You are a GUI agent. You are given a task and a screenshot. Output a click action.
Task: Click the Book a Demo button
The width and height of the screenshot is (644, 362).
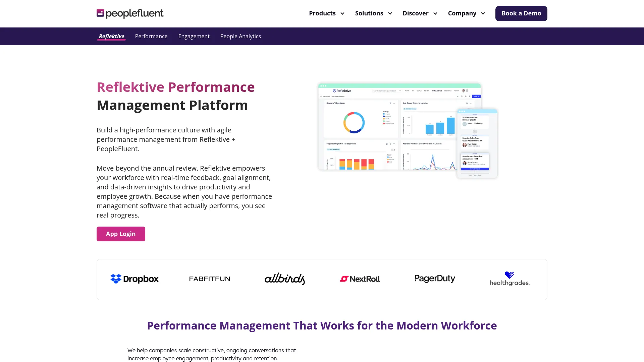(x=521, y=13)
